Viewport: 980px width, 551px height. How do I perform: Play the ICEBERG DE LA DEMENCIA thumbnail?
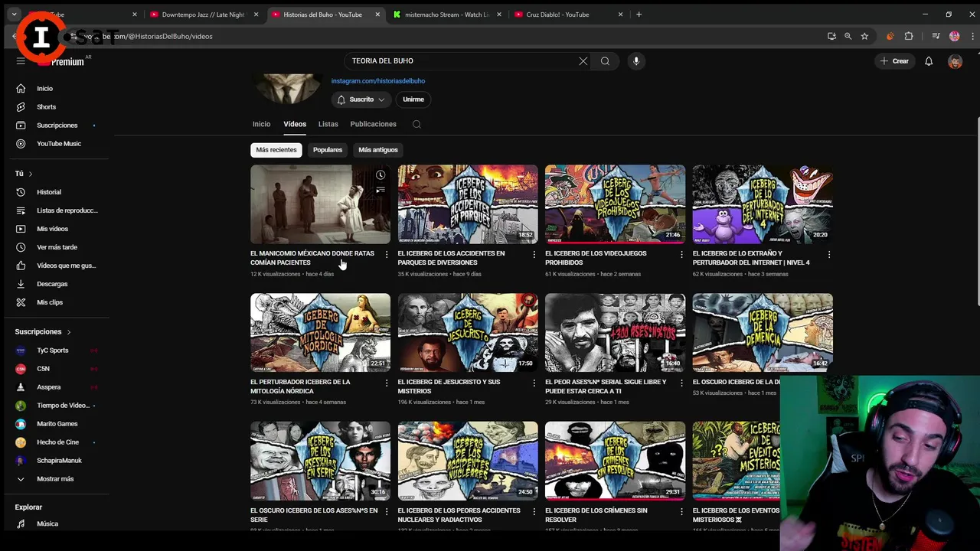[x=763, y=333]
